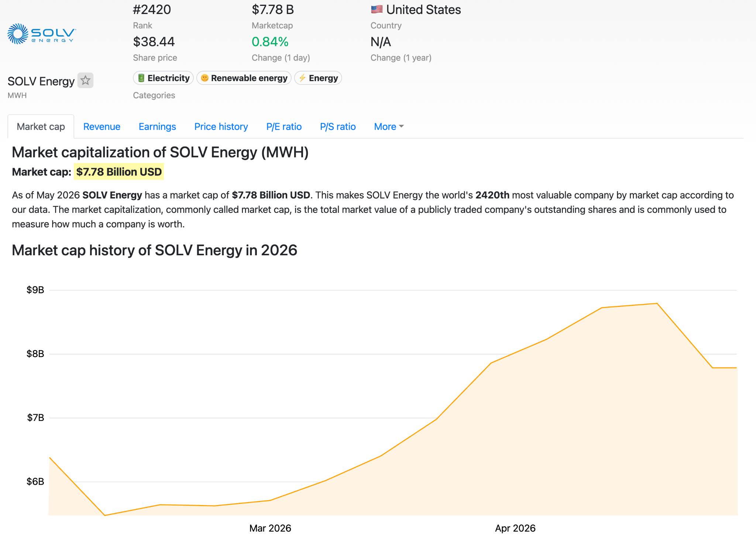Click the Renewable energy tag sun icon

205,78
